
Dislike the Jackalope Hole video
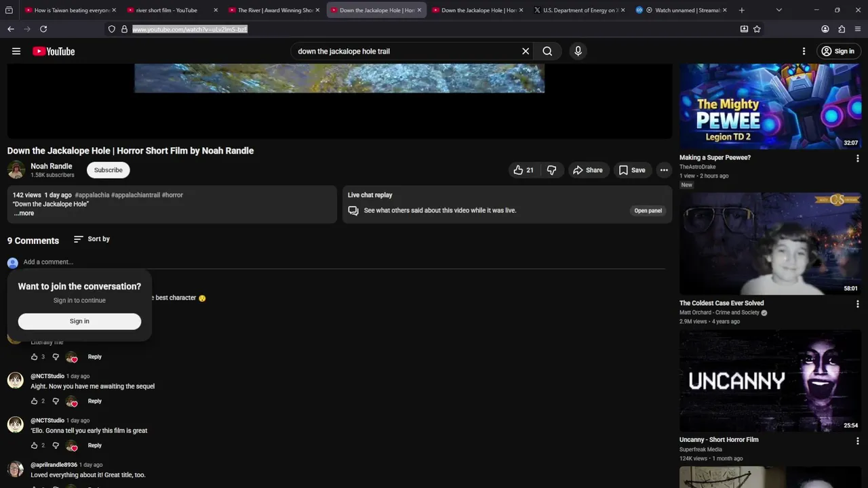coord(552,170)
